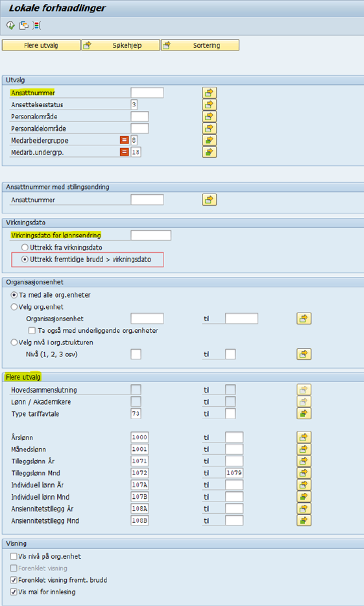Select Velg nivå i org.strukturen radio button
This screenshot has height=606, width=364.
[x=14, y=343]
